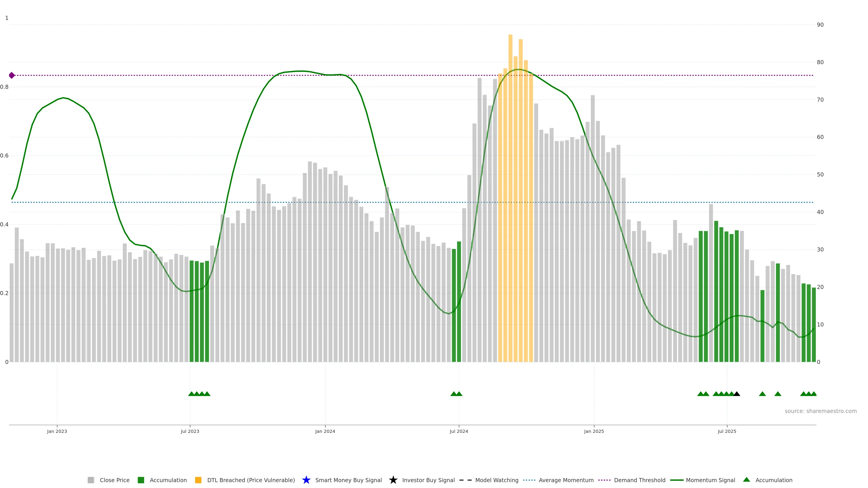Click the orange DTL Breached color swatch
Screen dimensions: 868x488
pyautogui.click(x=198, y=480)
